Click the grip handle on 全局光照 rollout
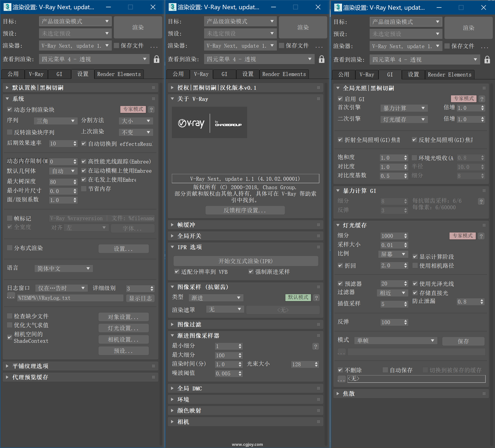Viewport: 495px width, 448px height. point(484,88)
